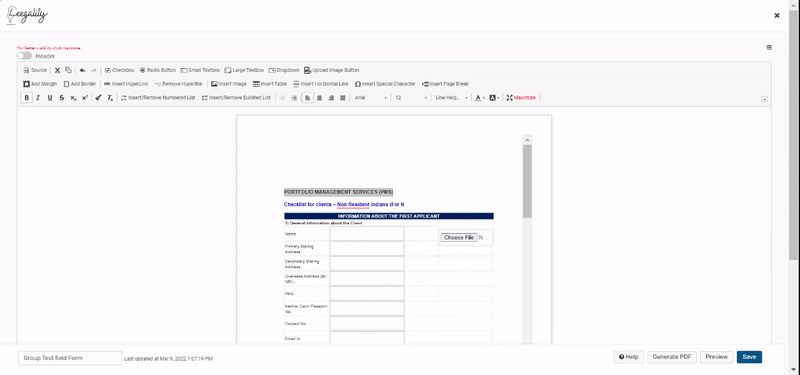Toggle Italic formatting
The image size is (800, 375).
(x=38, y=97)
